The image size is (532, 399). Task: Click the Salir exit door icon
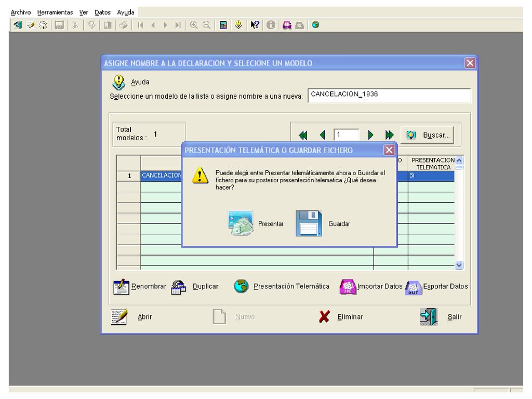(429, 317)
